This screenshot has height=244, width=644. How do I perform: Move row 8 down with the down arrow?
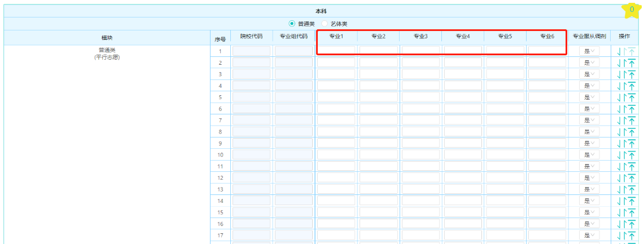(x=619, y=132)
